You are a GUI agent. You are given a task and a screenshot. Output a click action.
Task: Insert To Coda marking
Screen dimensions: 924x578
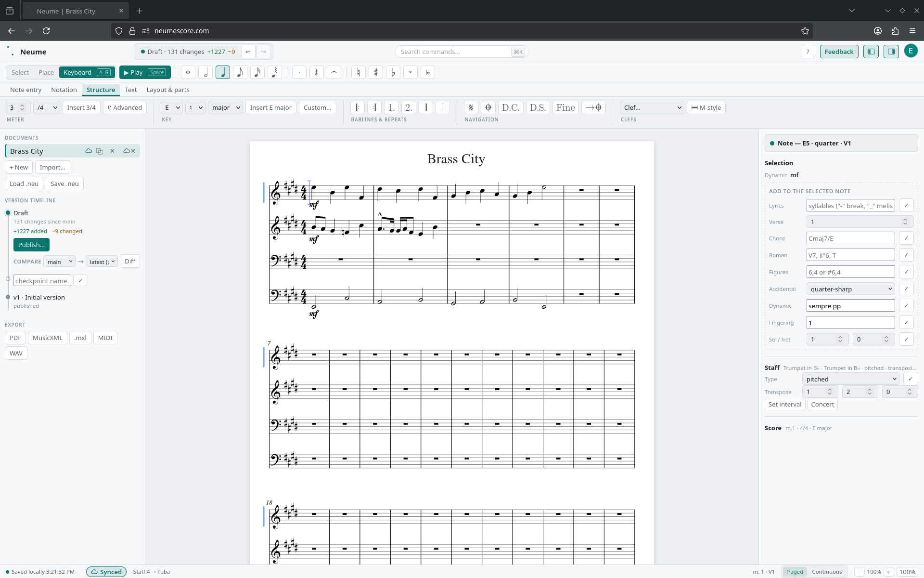click(x=593, y=107)
